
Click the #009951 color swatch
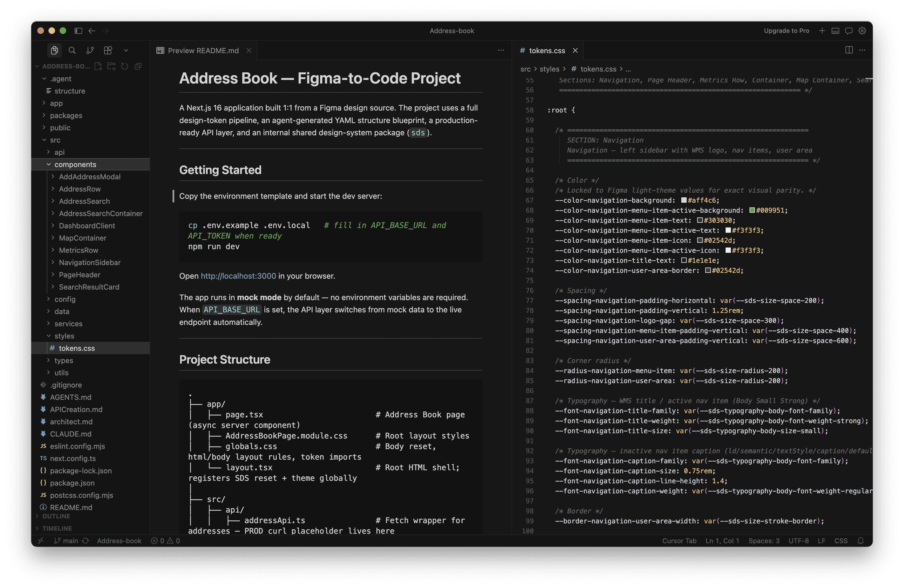(752, 210)
